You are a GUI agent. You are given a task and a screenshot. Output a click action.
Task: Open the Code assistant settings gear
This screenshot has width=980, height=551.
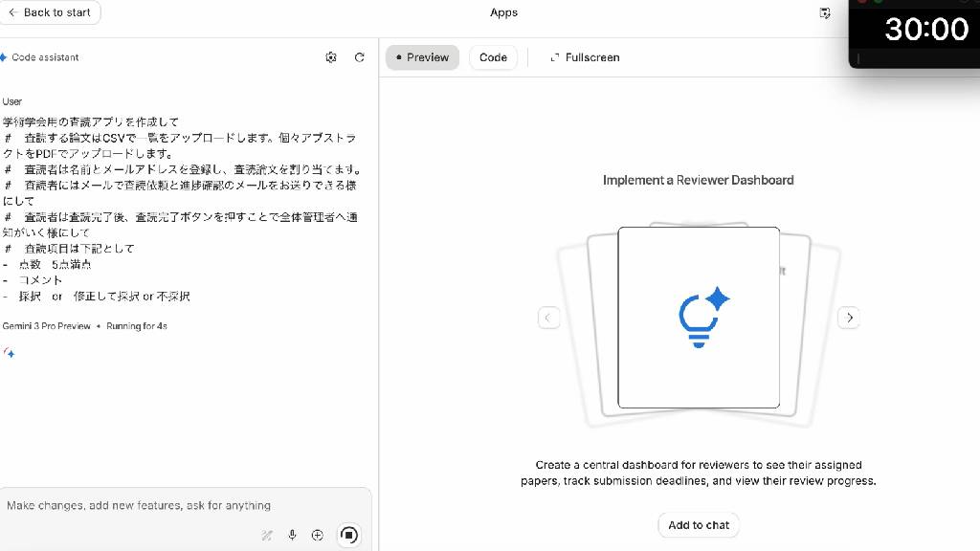tap(331, 57)
